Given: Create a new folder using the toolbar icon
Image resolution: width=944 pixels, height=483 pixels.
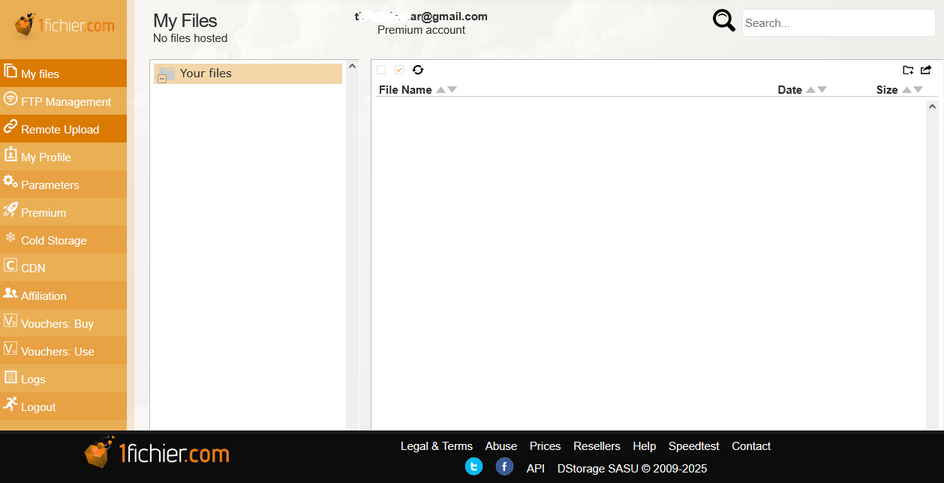Looking at the screenshot, I should pos(908,70).
